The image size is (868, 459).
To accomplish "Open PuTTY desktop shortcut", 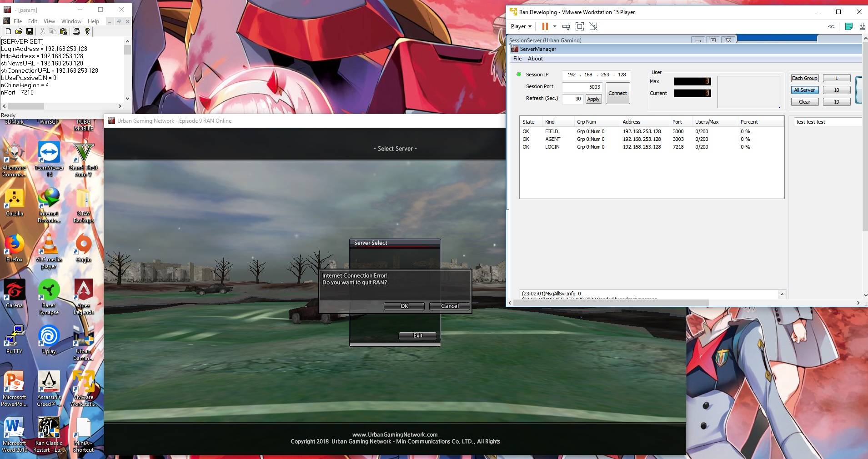I will (14, 340).
